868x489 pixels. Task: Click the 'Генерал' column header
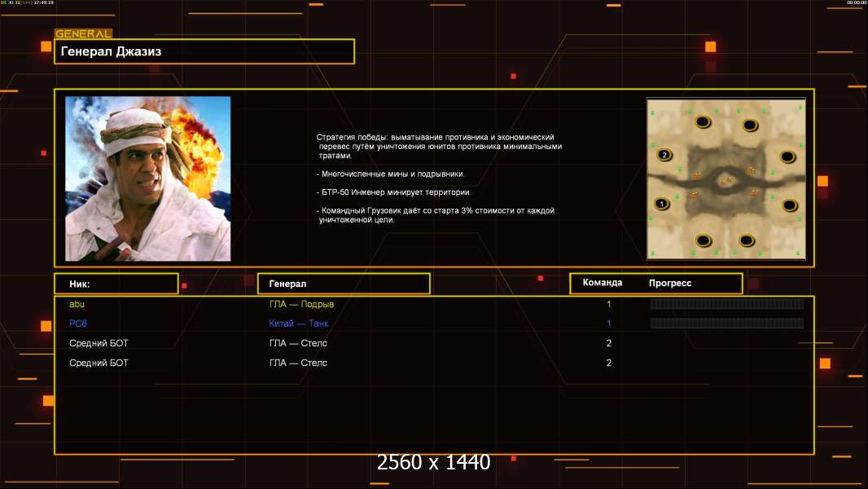(x=344, y=284)
